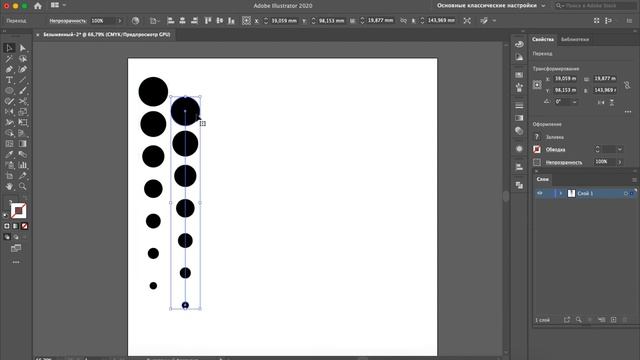
Task: Select the Mesh tool
Action: (x=9, y=144)
